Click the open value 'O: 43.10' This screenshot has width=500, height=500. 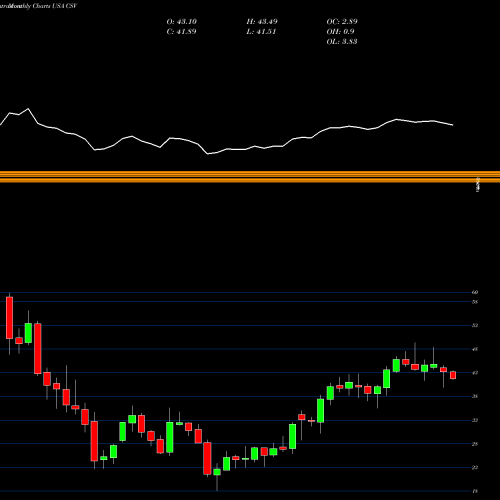pos(182,22)
